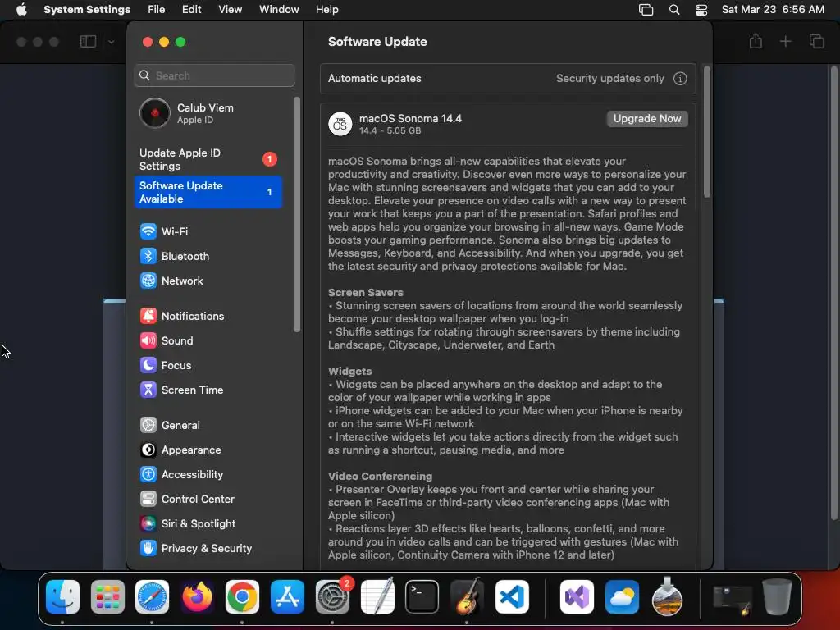Open Safari from the Dock

[x=152, y=597]
